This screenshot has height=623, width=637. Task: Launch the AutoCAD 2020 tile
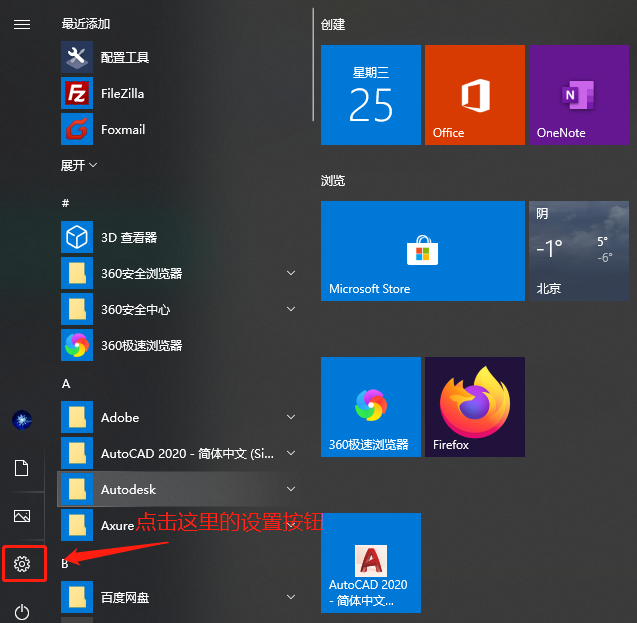pos(371,563)
